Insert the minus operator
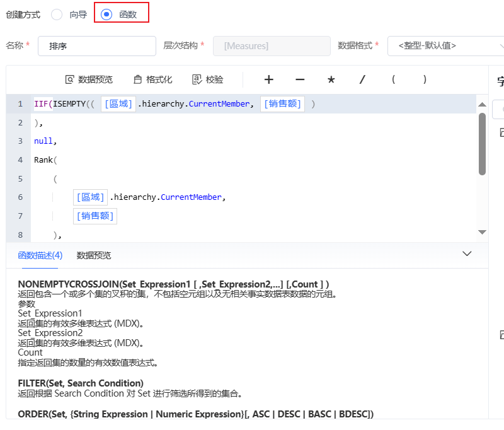Viewport: 504px width, 430px height. pos(300,79)
